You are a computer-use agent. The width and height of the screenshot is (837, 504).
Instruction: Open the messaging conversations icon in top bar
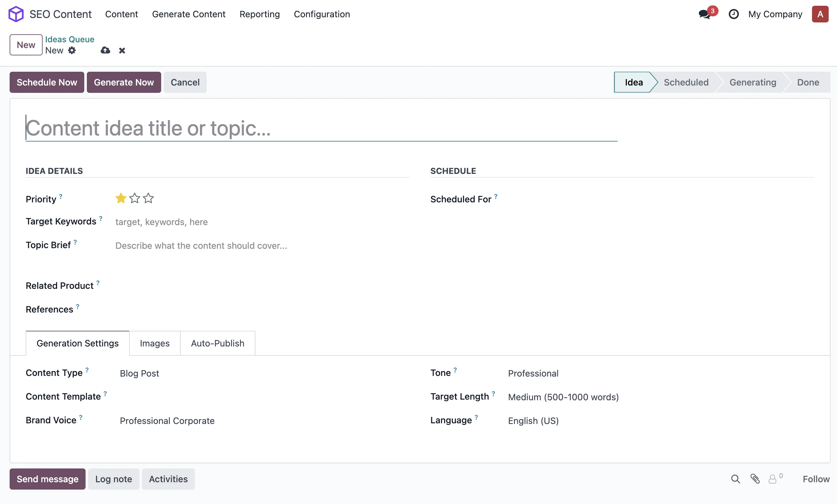point(704,14)
